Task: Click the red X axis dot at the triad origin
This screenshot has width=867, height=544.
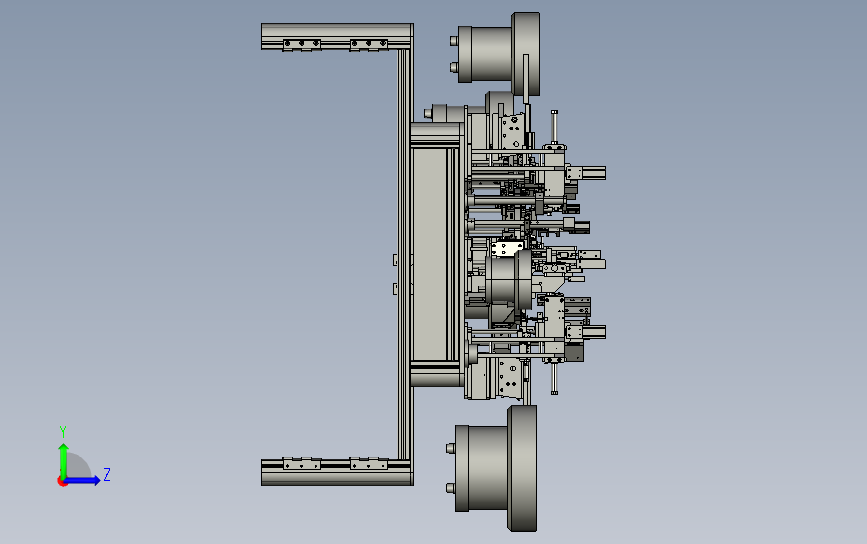Action: [62, 482]
